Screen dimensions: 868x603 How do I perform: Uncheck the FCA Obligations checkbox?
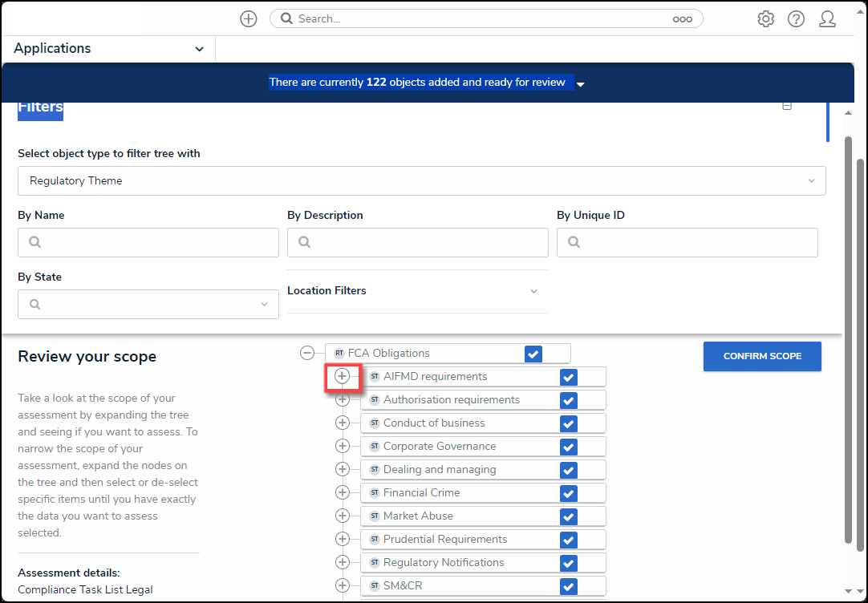(x=533, y=354)
